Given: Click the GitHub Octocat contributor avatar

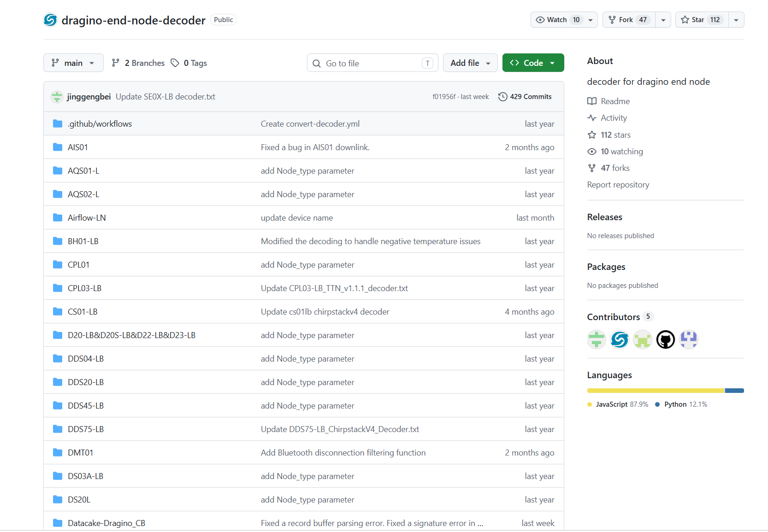Looking at the screenshot, I should click(666, 339).
